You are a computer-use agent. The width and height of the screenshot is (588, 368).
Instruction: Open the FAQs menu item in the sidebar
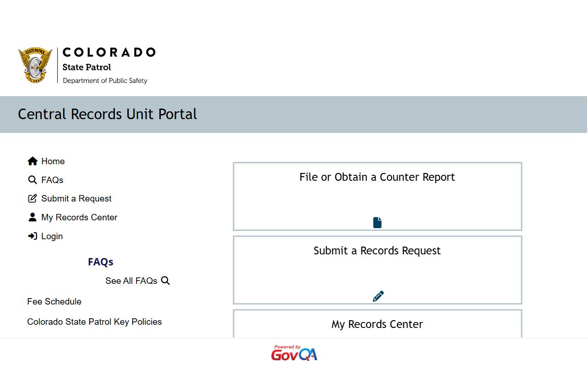(52, 180)
